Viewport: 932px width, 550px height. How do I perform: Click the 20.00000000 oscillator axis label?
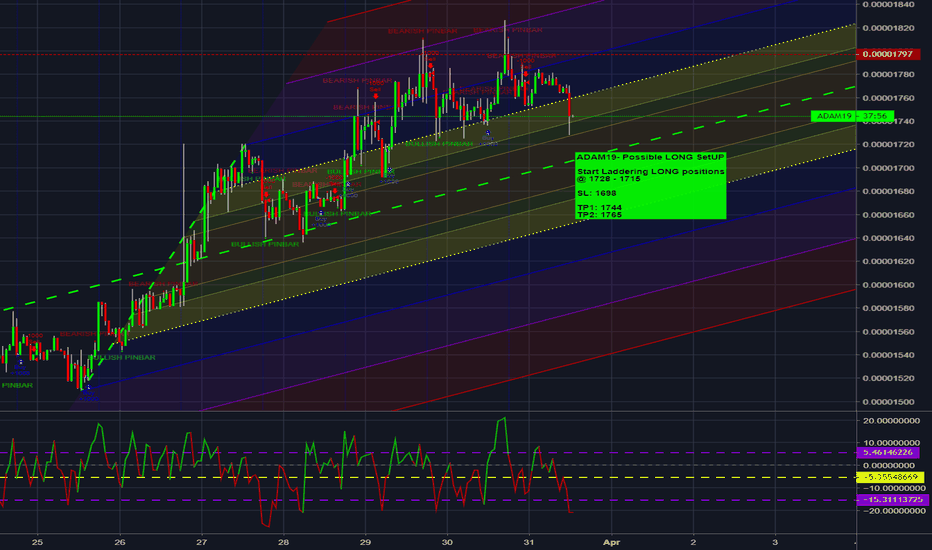(891, 420)
